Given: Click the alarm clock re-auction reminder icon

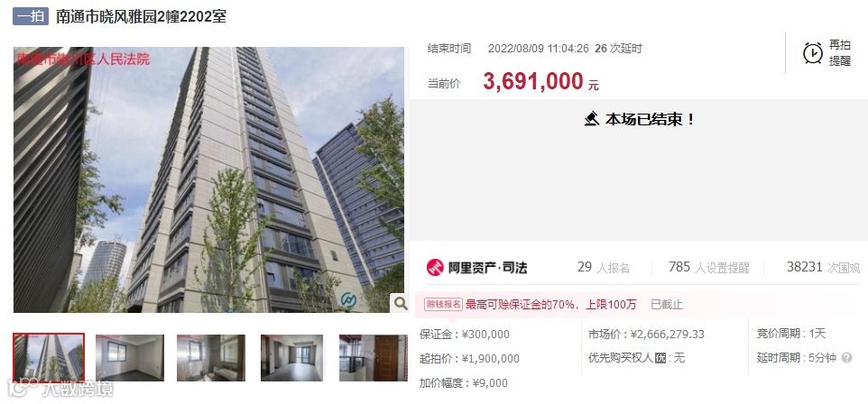Looking at the screenshot, I should pyautogui.click(x=813, y=53).
